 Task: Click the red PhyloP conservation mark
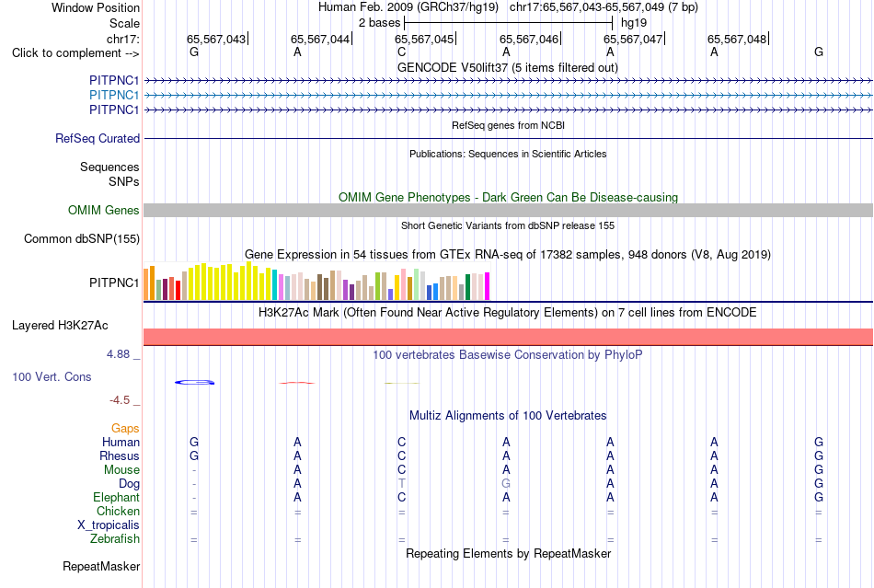(x=296, y=383)
